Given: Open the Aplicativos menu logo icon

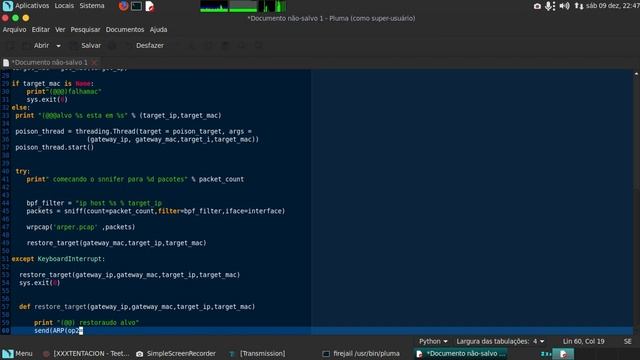Looking at the screenshot, I should pyautogui.click(x=7, y=6).
